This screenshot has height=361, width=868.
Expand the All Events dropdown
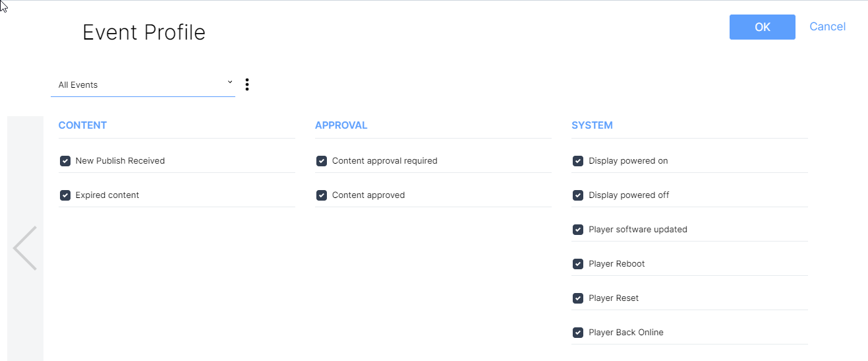tap(142, 84)
